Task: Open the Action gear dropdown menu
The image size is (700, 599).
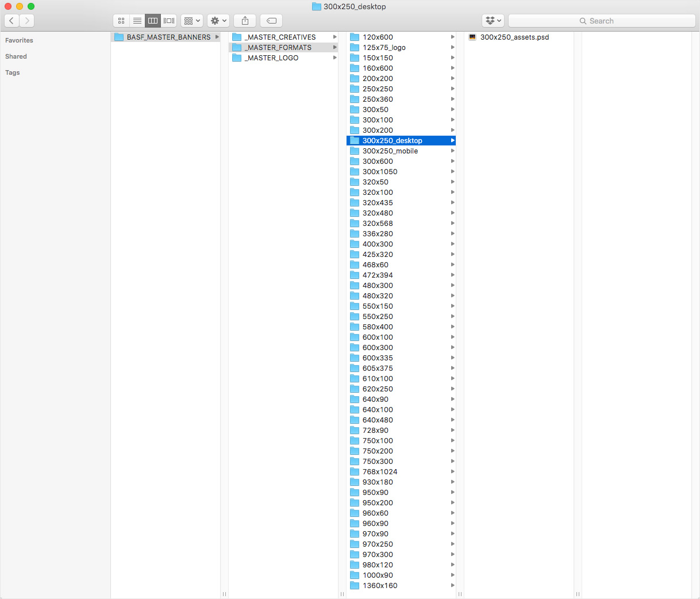Action: click(x=218, y=21)
